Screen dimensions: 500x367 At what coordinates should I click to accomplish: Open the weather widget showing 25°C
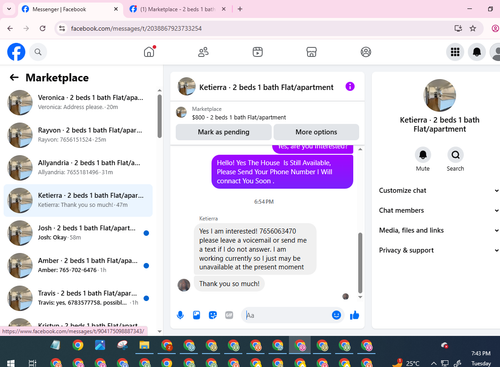tap(406, 363)
